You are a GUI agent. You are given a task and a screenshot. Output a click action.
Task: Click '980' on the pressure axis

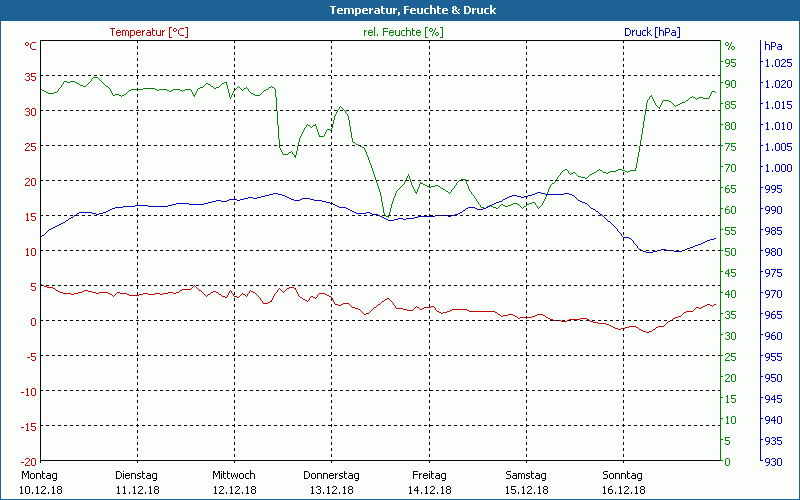[x=773, y=252]
